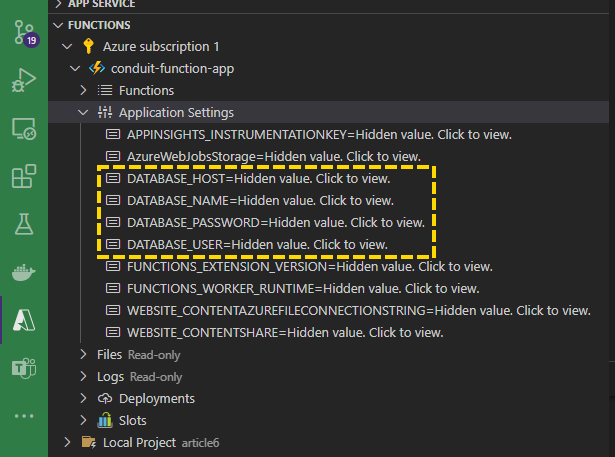Expand the Deployments node

[x=83, y=398]
